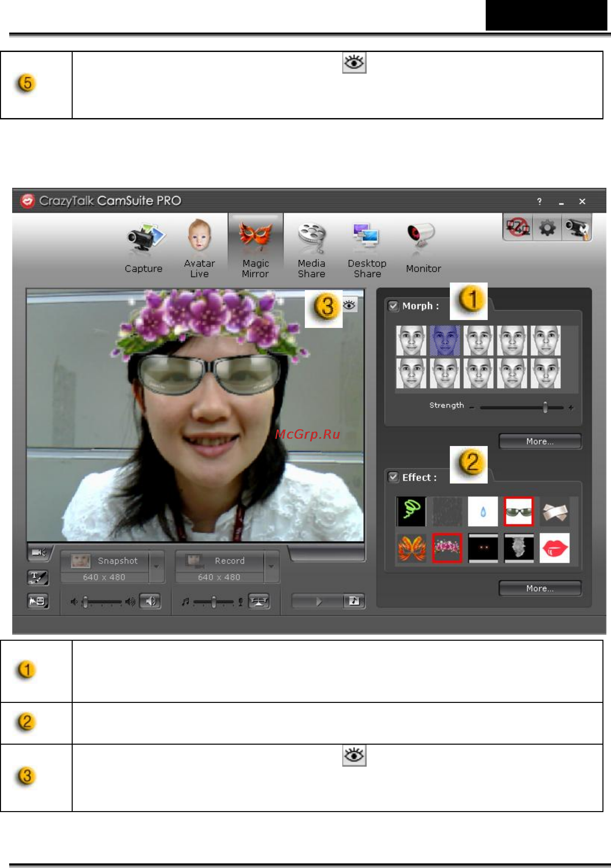Toggle the sunglasses effect
The image size is (611, 868).
tap(518, 511)
